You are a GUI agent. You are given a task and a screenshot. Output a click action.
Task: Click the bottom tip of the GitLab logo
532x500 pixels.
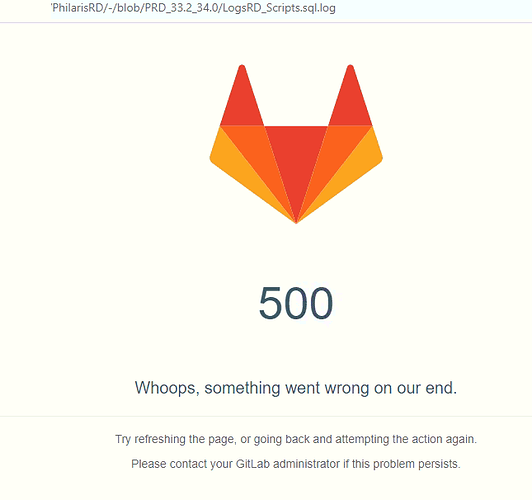[x=296, y=220]
